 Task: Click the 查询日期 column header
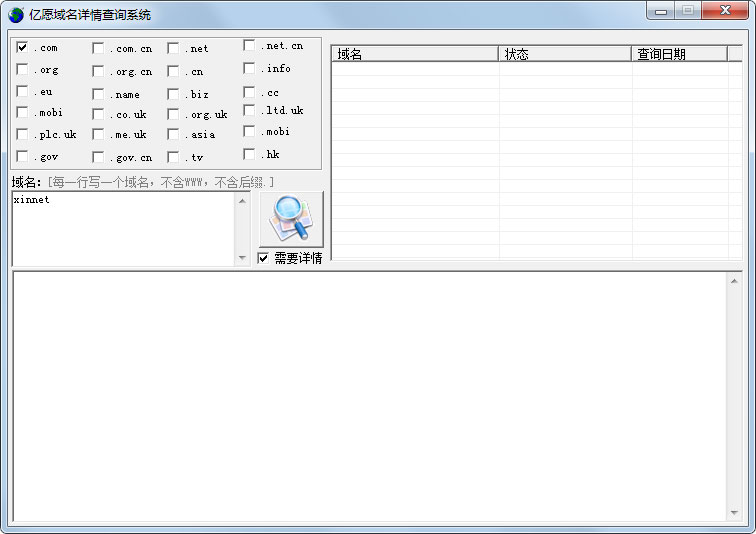678,54
